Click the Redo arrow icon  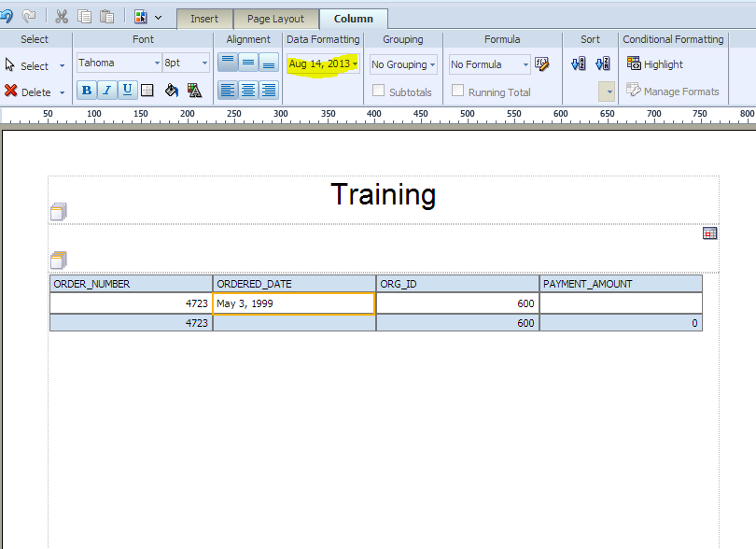pos(29,17)
